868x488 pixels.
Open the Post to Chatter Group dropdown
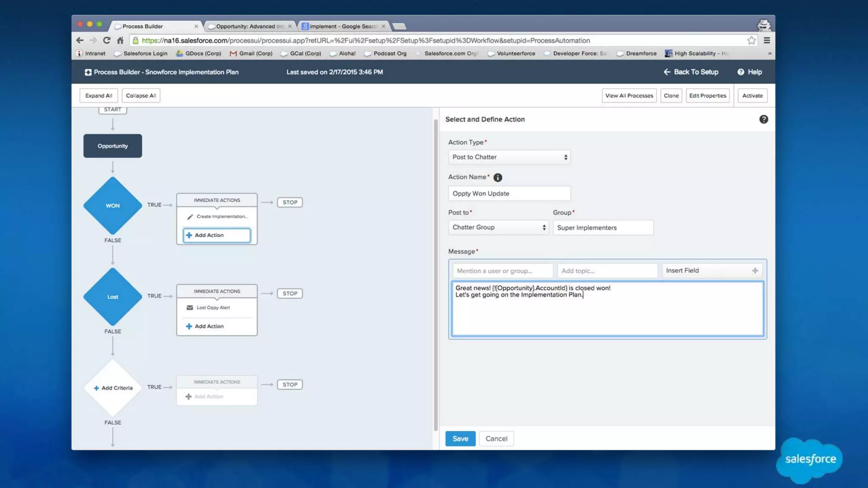498,227
